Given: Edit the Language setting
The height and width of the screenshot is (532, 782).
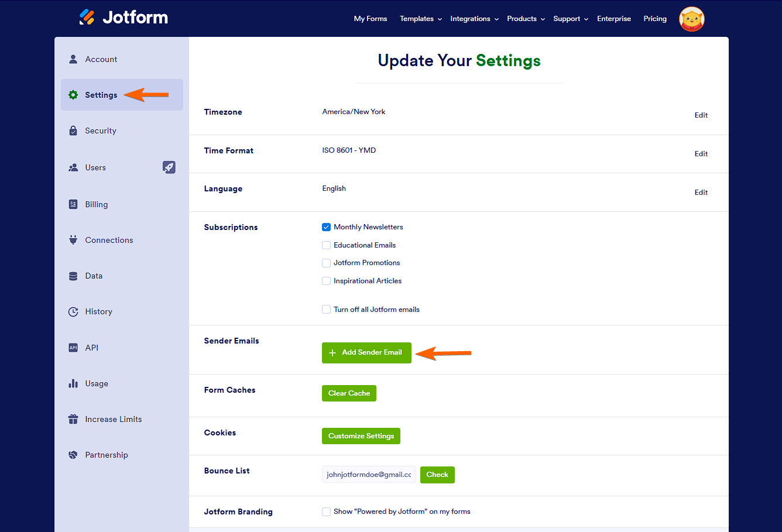Looking at the screenshot, I should coord(701,193).
